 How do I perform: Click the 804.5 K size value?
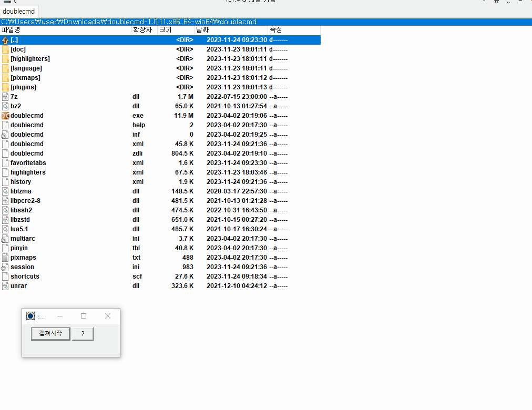[x=182, y=153]
